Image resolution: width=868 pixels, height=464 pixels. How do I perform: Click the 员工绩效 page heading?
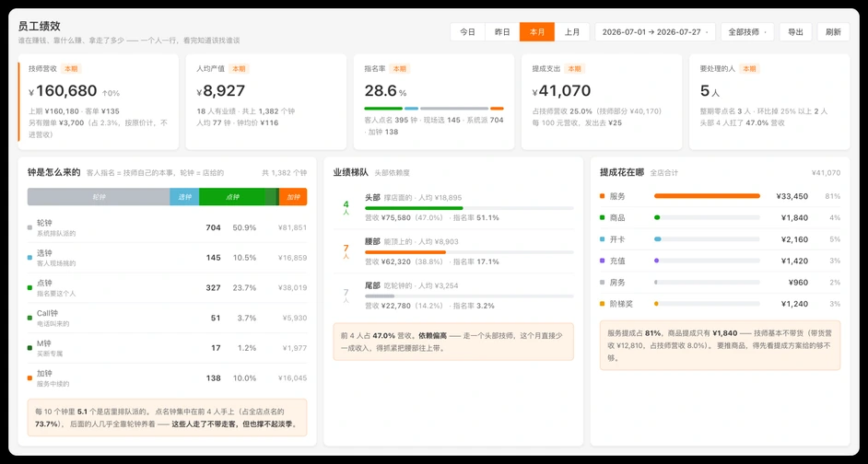(40, 26)
